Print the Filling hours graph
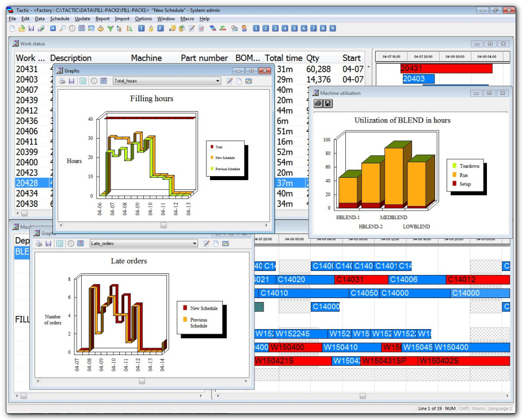Screen dimensions: 522x420 [x=62, y=81]
